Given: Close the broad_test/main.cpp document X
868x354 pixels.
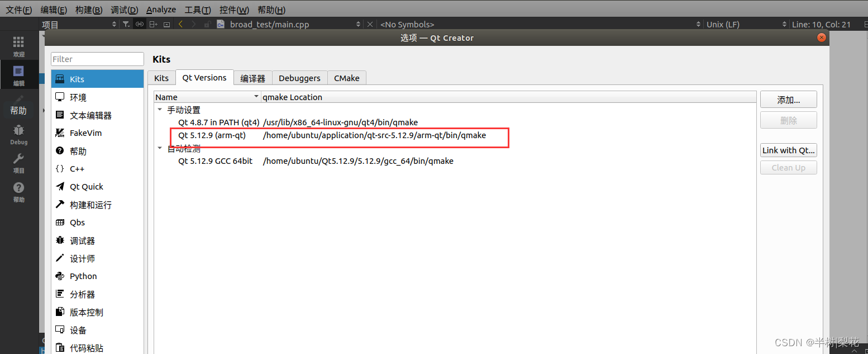Looking at the screenshot, I should tap(370, 24).
